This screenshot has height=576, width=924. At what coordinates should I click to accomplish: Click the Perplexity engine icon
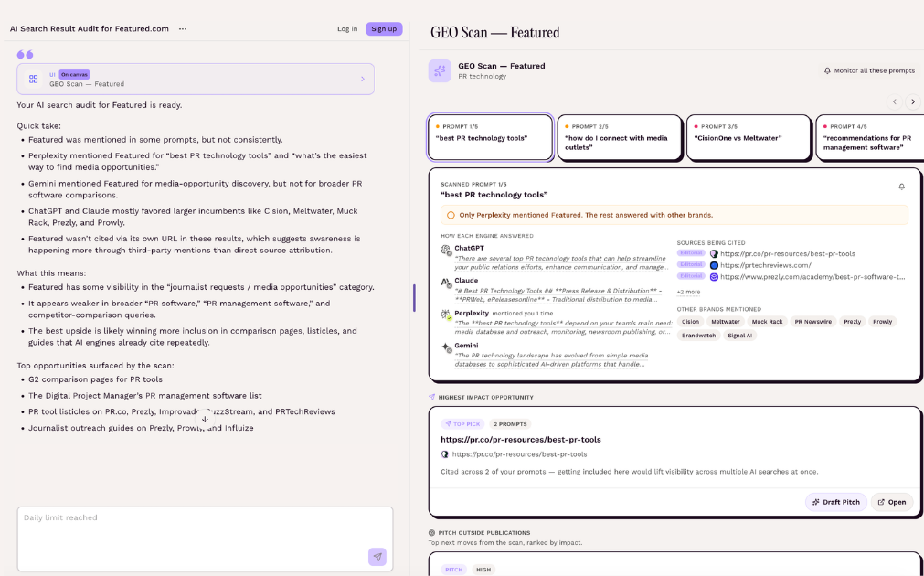[446, 315]
